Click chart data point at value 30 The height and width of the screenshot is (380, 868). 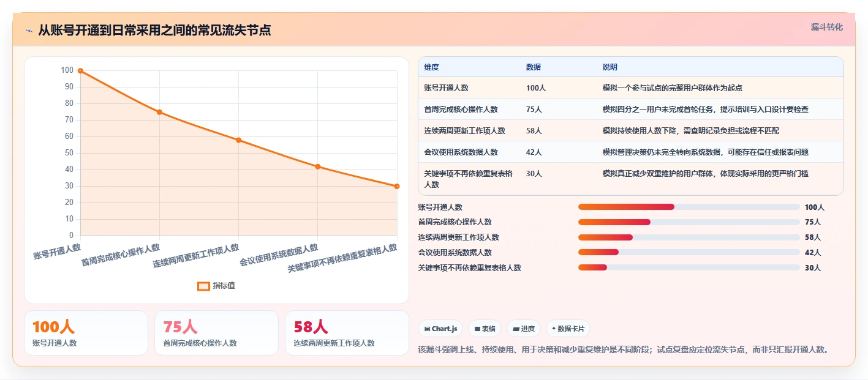point(396,186)
